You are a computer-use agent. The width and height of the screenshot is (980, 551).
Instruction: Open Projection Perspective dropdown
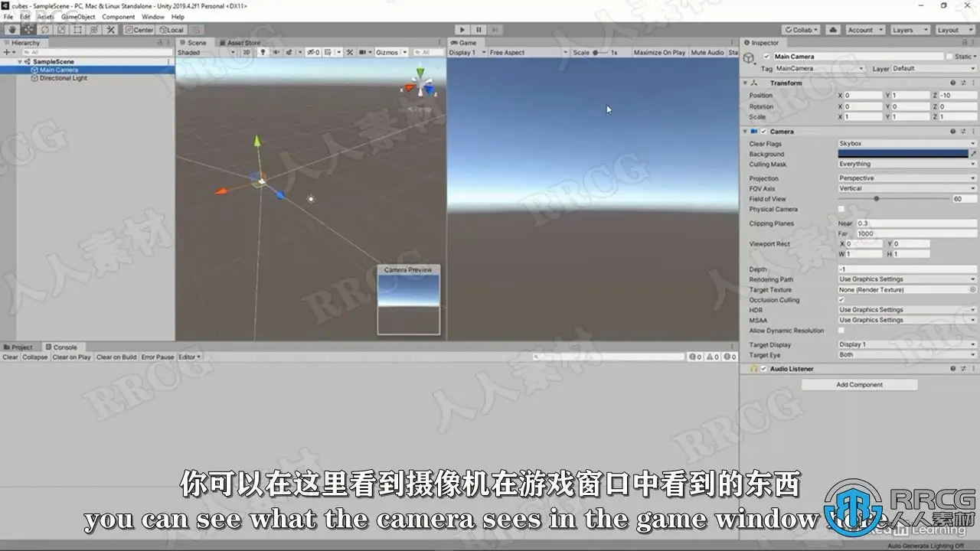pos(907,178)
